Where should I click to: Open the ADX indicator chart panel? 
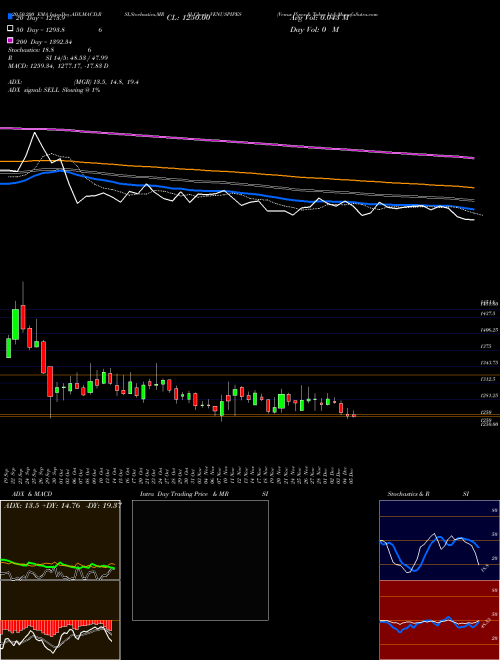point(60,540)
